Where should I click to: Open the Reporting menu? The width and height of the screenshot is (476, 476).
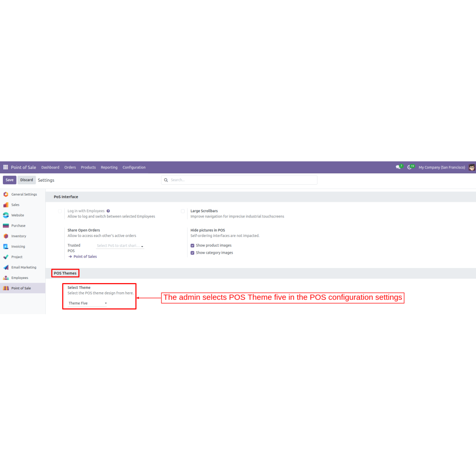[109, 168]
